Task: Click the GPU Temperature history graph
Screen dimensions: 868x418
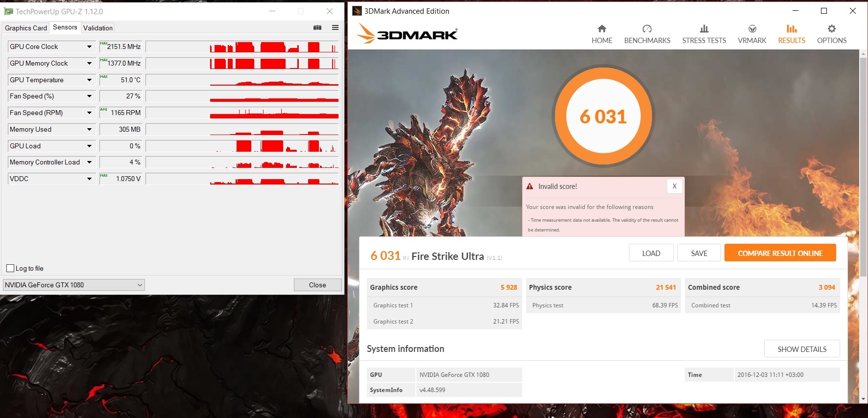Action: 242,80
